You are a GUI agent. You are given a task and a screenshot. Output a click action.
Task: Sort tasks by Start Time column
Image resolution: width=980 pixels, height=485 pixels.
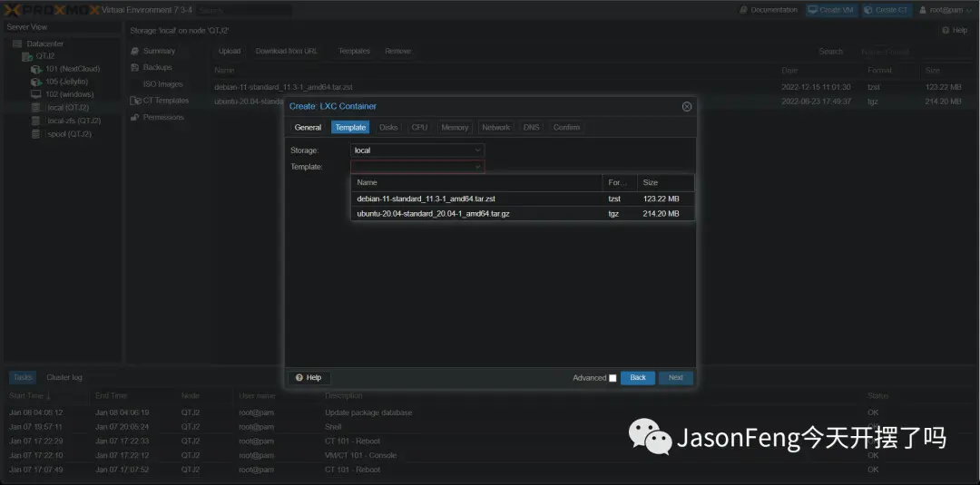click(47, 396)
